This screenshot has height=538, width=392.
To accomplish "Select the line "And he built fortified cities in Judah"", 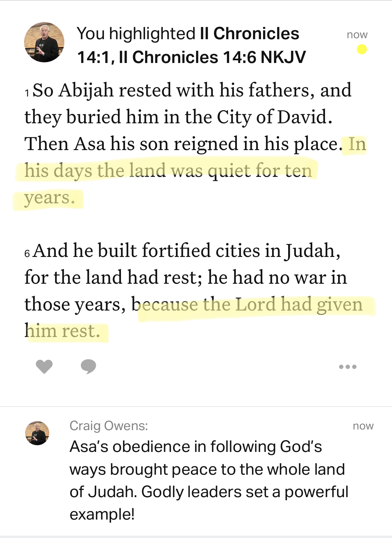I will (186, 251).
